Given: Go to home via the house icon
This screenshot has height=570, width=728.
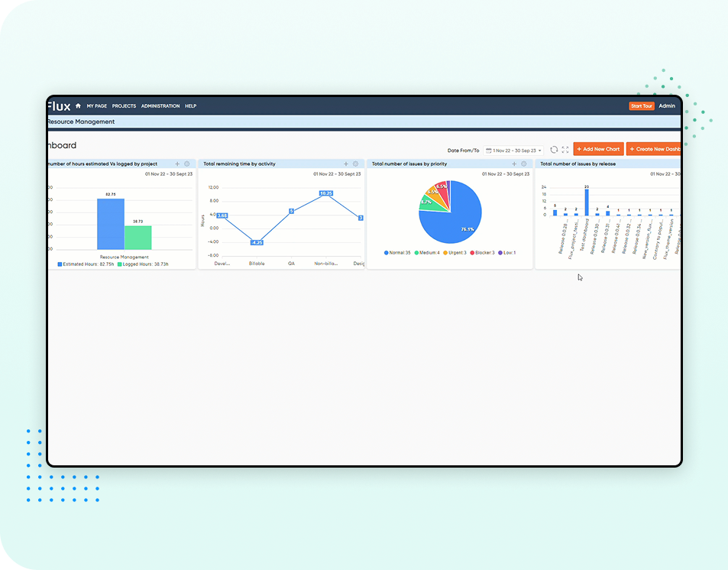Looking at the screenshot, I should coord(78,106).
